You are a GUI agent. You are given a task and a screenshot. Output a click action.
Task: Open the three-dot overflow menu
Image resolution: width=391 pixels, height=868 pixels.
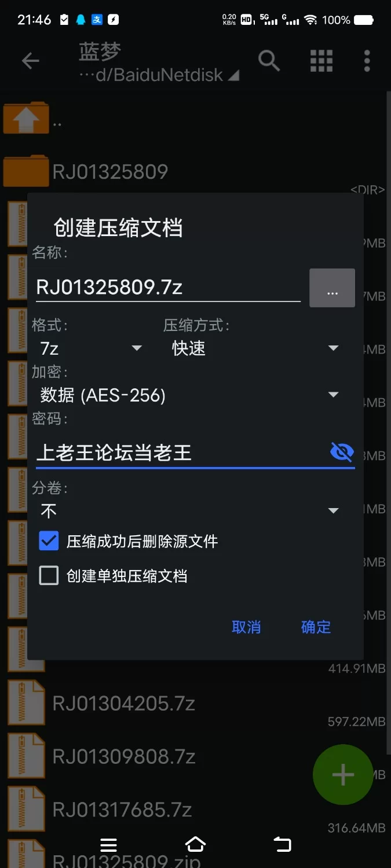[367, 60]
